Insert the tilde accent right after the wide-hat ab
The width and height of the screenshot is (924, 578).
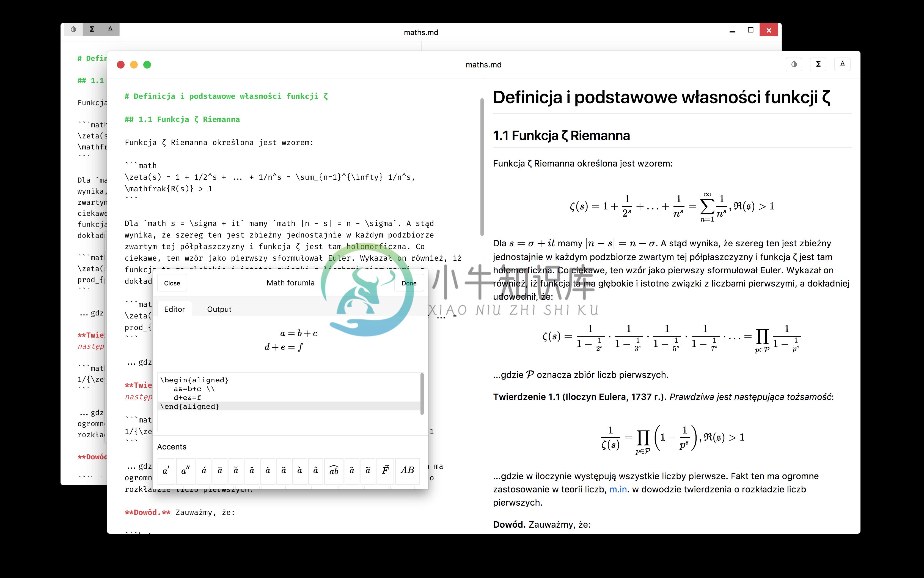[x=352, y=471]
